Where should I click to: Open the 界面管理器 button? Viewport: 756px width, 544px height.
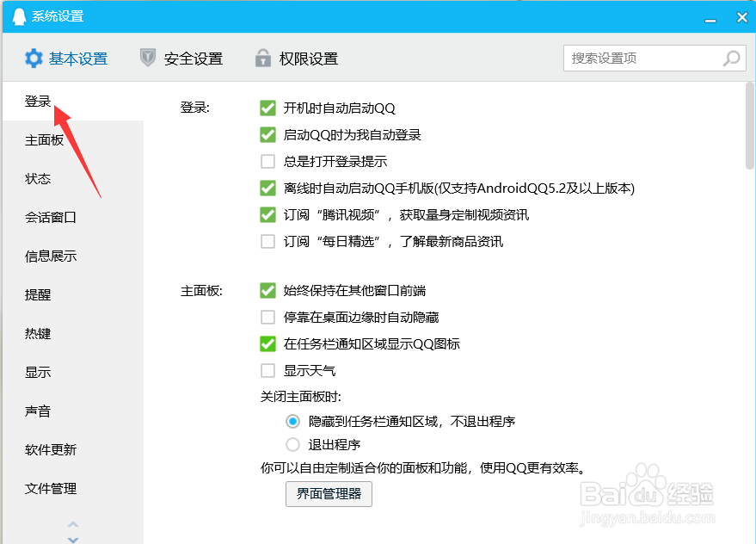(329, 494)
